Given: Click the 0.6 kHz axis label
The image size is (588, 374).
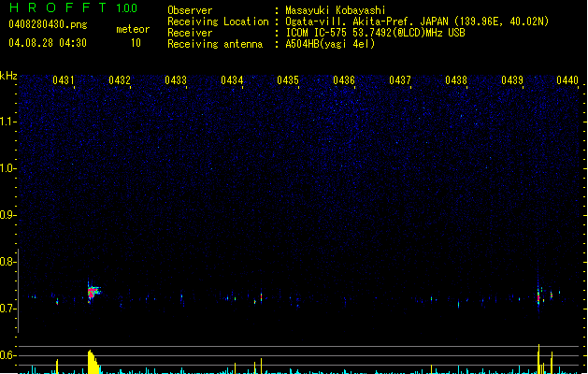Looking at the screenshot, I should click(8, 355).
